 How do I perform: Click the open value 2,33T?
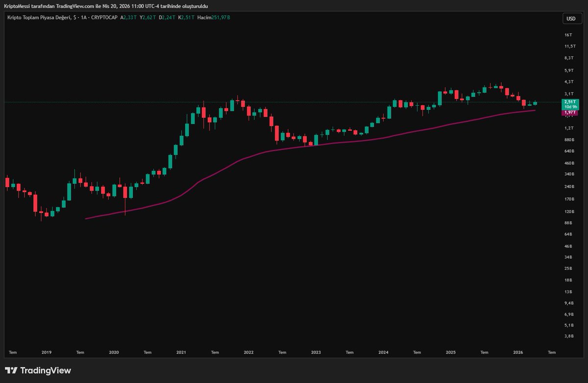pos(130,18)
